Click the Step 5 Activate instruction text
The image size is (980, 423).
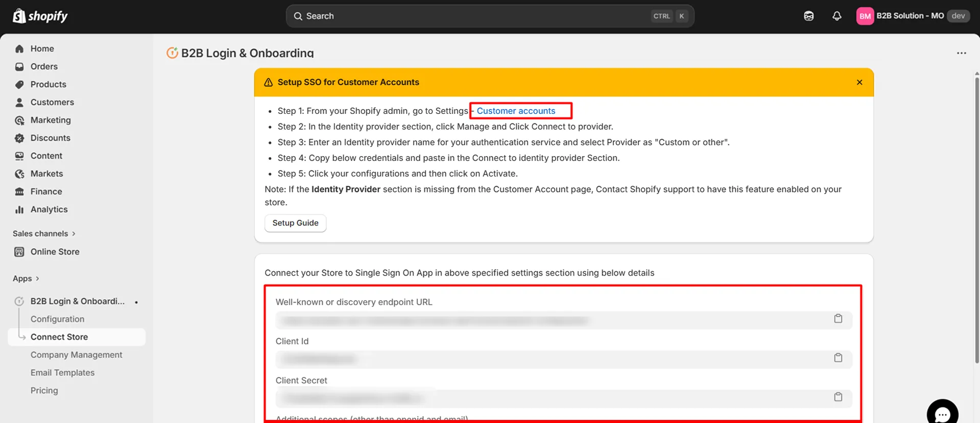397,173
